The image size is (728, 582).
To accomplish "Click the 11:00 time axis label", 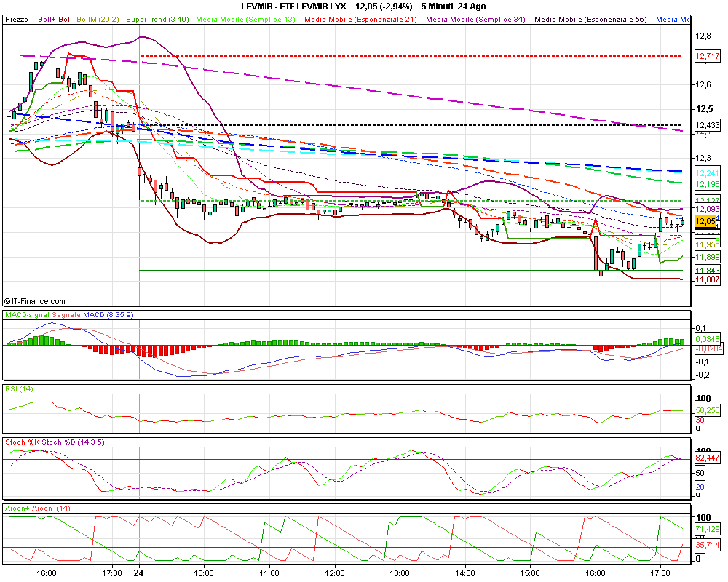I will pyautogui.click(x=269, y=573).
